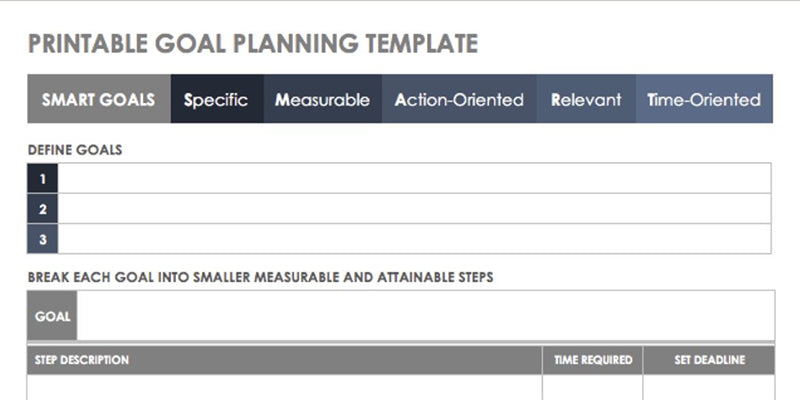Image resolution: width=800 pixels, height=400 pixels.
Task: Select the Relevant header cell
Action: (586, 99)
